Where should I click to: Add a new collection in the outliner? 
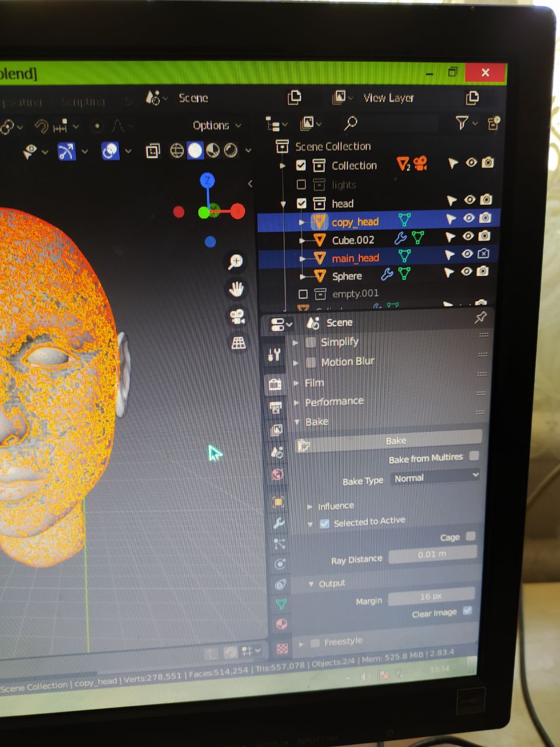[494, 123]
